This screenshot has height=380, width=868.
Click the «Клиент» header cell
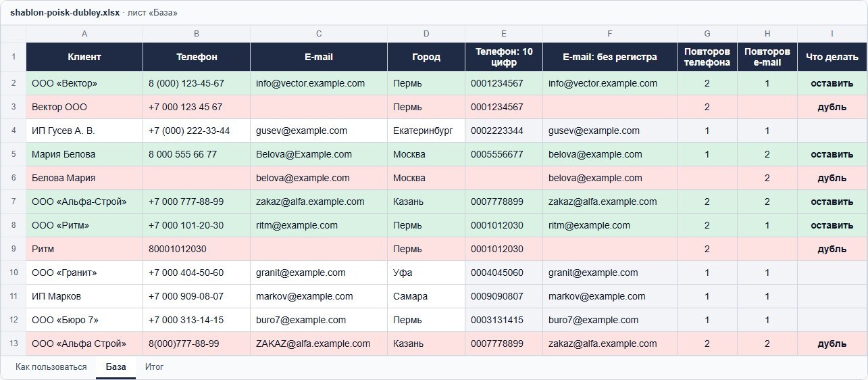point(84,57)
